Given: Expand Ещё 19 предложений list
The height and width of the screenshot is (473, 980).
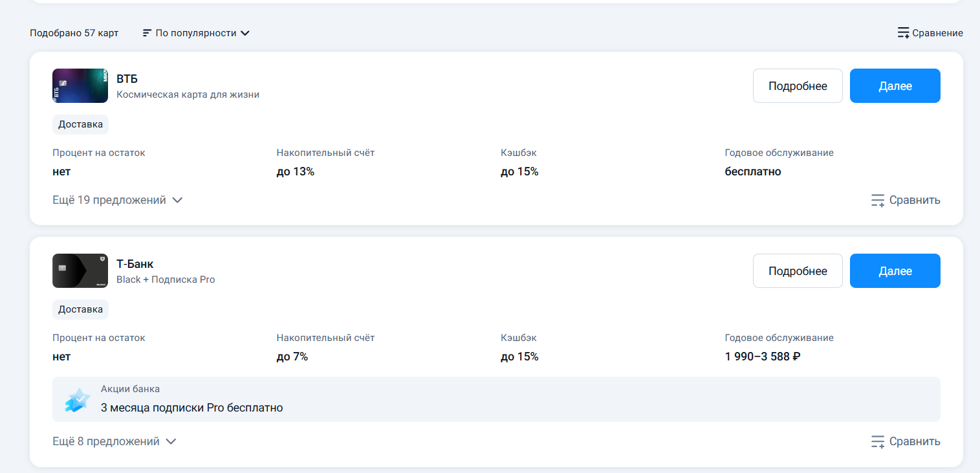Looking at the screenshot, I should [x=118, y=201].
